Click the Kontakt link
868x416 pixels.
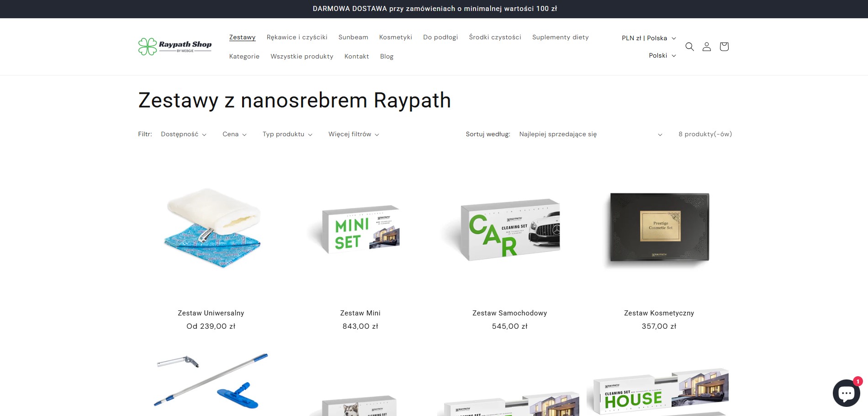(x=356, y=56)
